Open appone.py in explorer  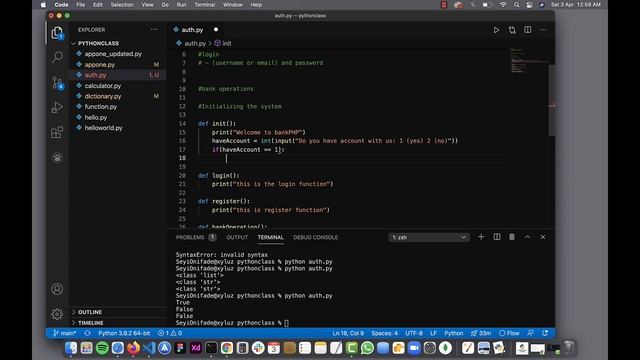pos(100,64)
